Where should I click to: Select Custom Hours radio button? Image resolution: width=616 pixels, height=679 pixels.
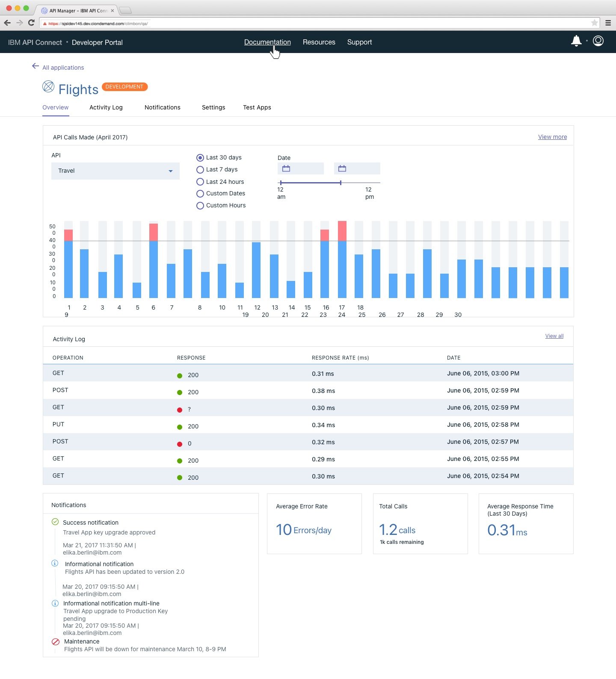[x=200, y=206]
